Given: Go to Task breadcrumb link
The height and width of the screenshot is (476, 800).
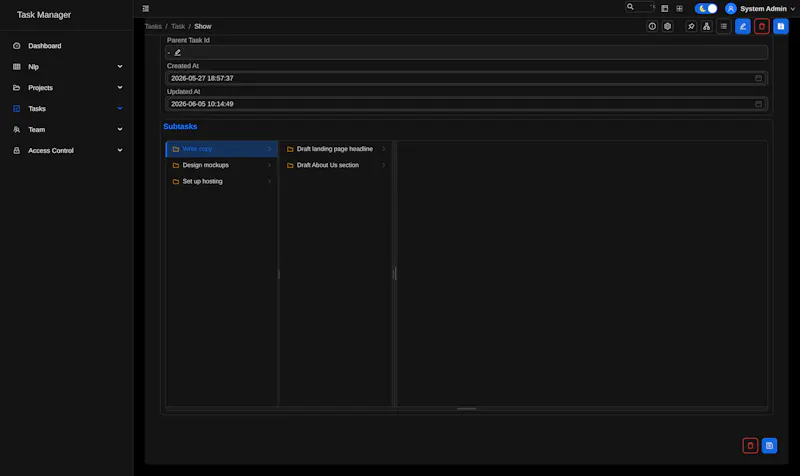Looking at the screenshot, I should point(178,27).
